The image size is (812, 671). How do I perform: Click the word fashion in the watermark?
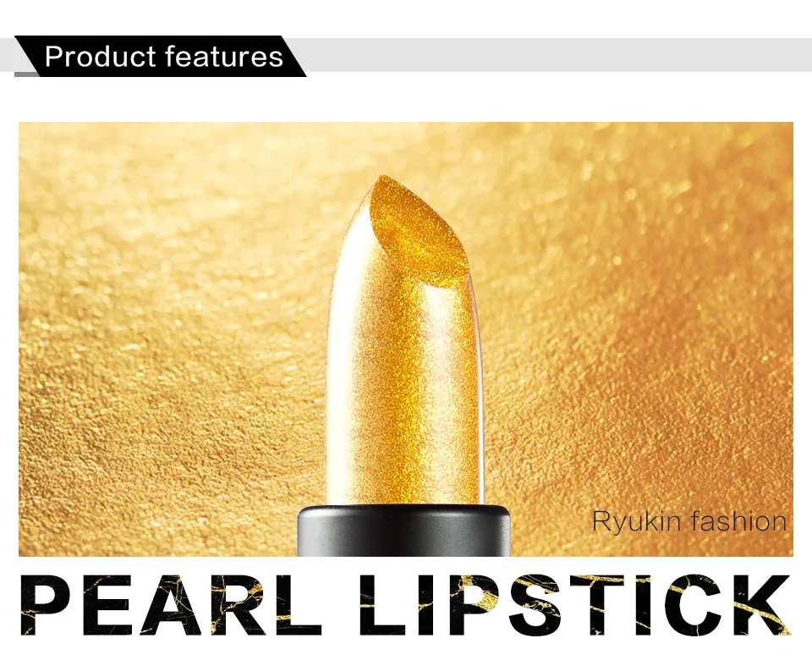click(738, 520)
